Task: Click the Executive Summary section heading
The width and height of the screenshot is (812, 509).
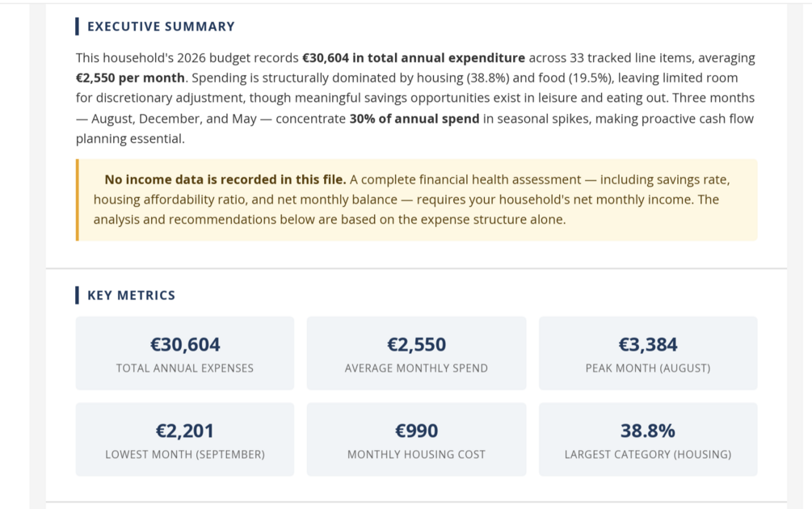Action: (161, 27)
